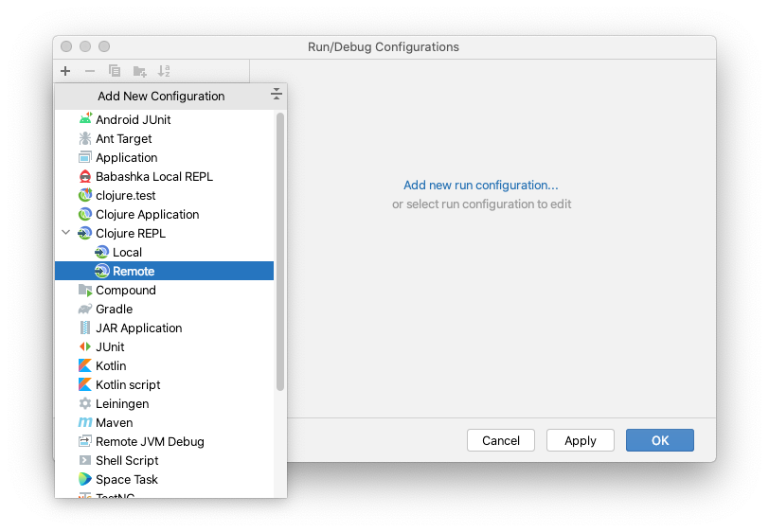The width and height of the screenshot is (769, 532).
Task: Choose Compound configuration type
Action: 164,290
